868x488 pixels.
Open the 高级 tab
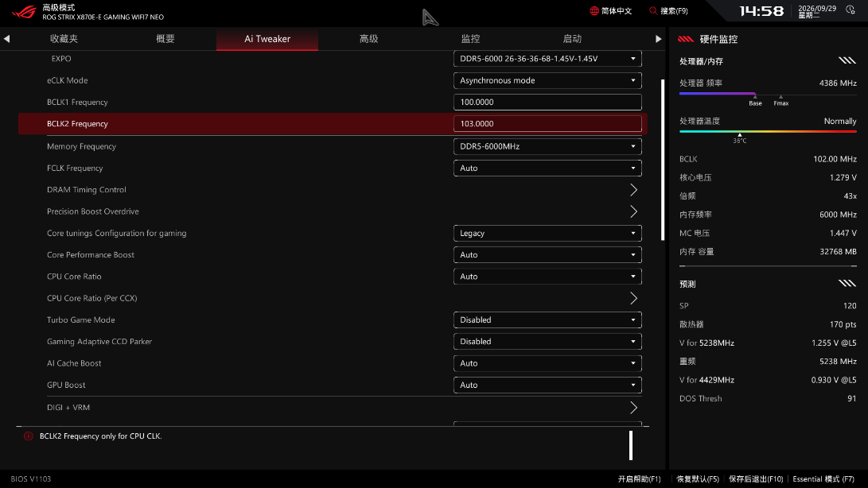368,39
